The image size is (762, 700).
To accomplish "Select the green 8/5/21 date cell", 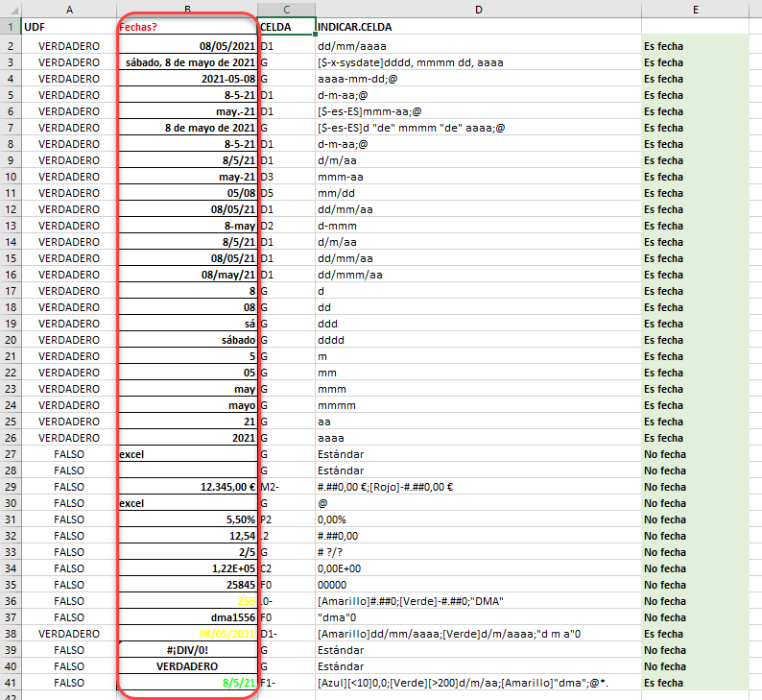I will pyautogui.click(x=187, y=683).
